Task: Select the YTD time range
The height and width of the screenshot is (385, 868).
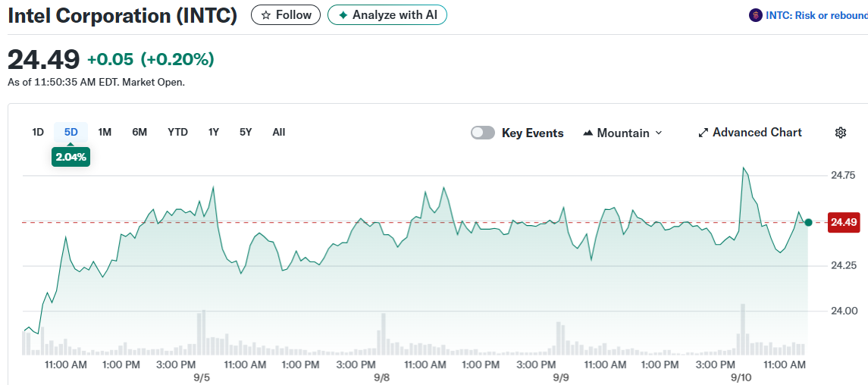Action: 177,132
